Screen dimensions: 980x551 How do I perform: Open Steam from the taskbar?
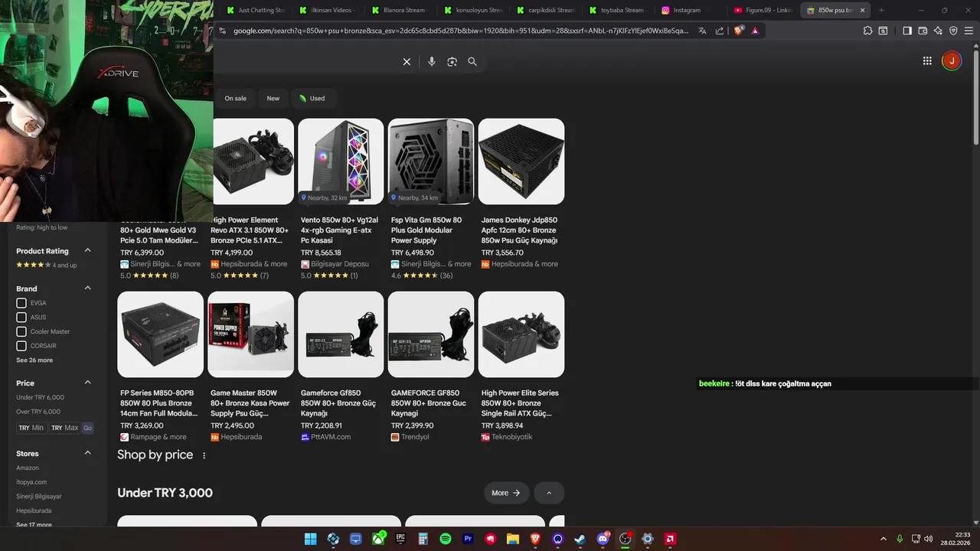580,539
